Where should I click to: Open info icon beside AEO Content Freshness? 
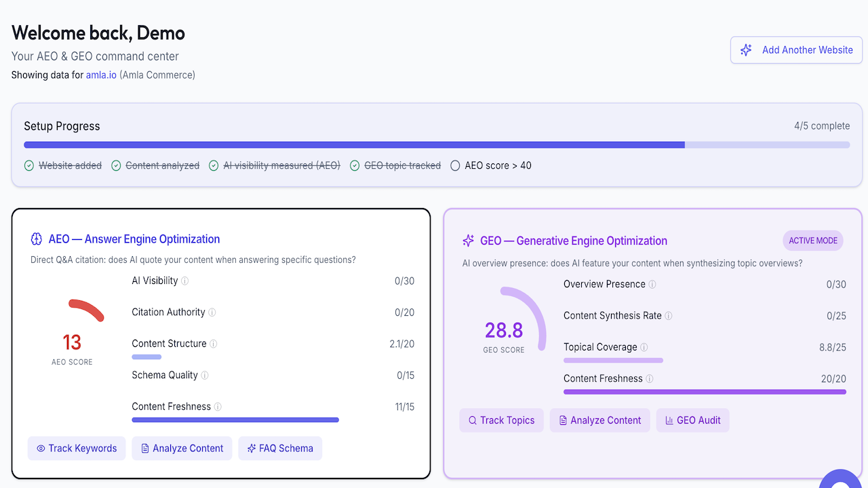point(218,407)
